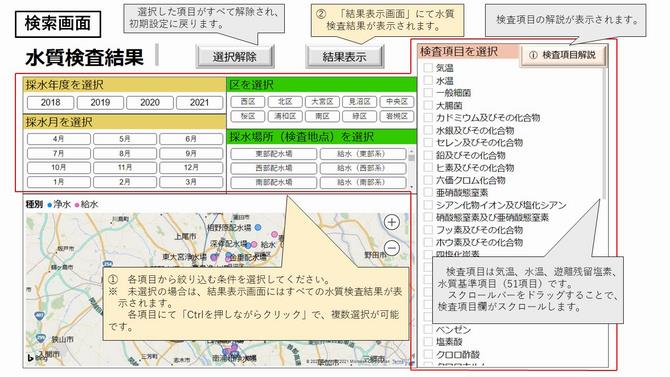Image resolution: width=670 pixels, height=377 pixels.
Task: Tick the ヒ素及びその化合物 checkbox
Action: click(428, 168)
